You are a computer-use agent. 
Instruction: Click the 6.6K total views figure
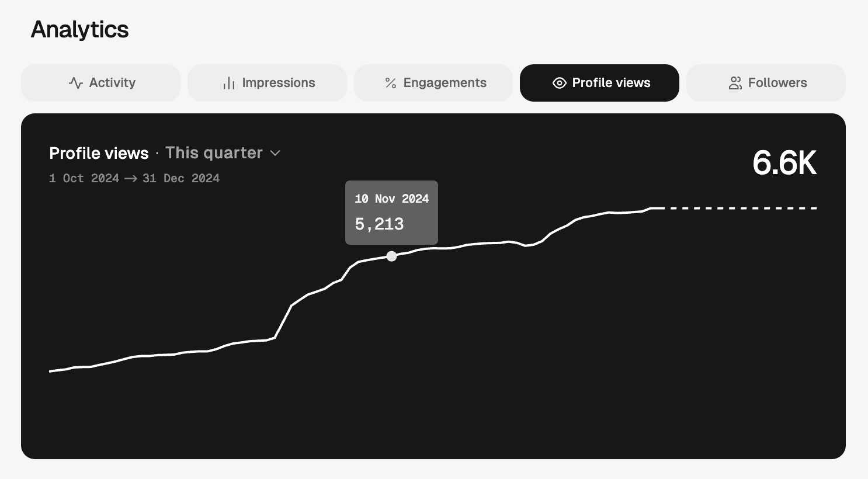click(x=784, y=162)
